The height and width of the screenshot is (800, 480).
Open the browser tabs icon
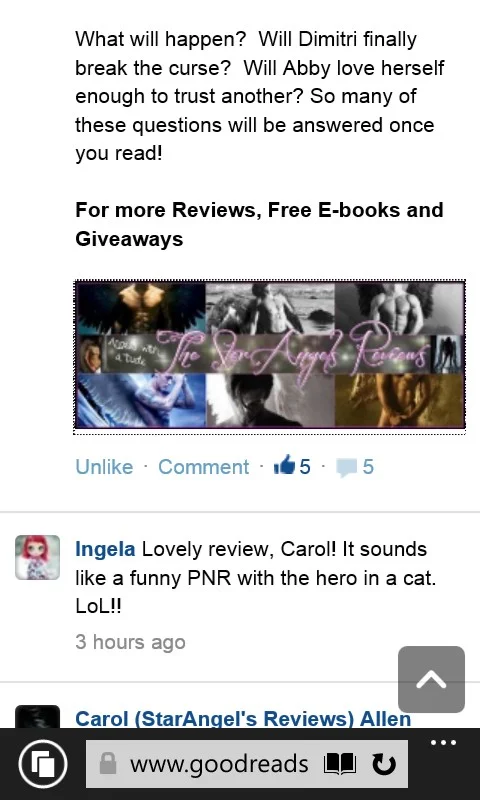click(x=43, y=764)
